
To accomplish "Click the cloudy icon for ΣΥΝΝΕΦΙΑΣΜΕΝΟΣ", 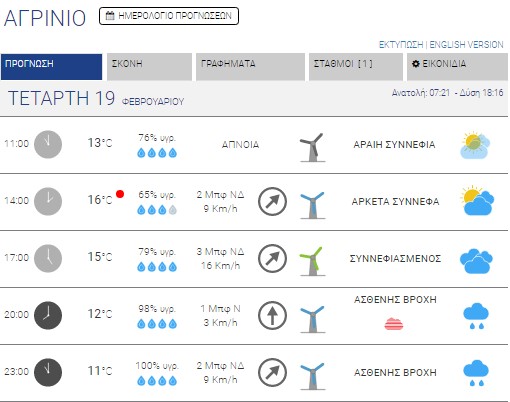I will (x=476, y=261).
